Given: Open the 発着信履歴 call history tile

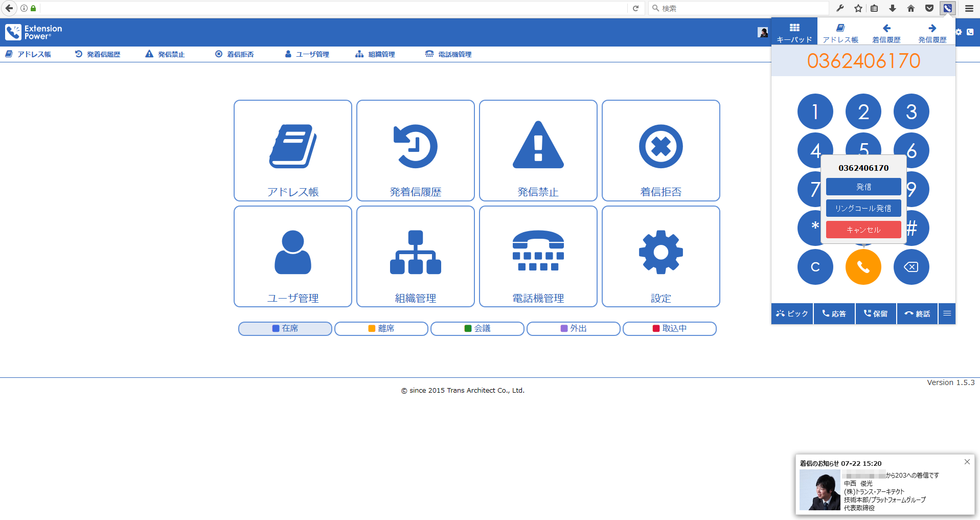Looking at the screenshot, I should coord(415,150).
